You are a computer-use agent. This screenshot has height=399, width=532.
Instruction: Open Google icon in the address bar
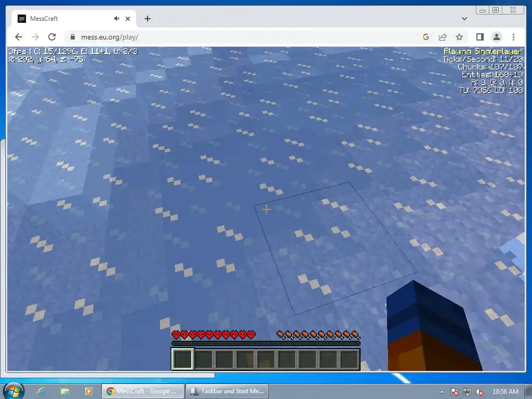[426, 37]
